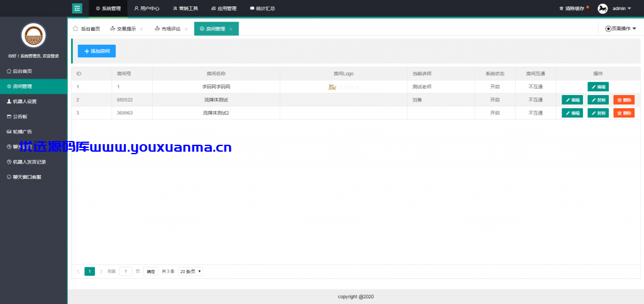Open 用户中心 in the top navigation

pyautogui.click(x=147, y=8)
